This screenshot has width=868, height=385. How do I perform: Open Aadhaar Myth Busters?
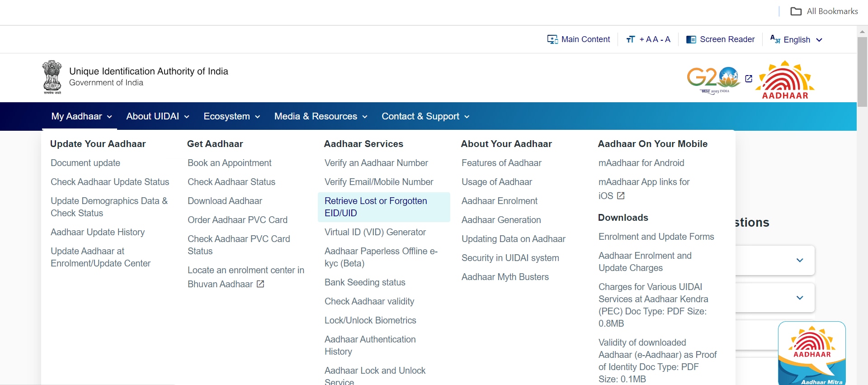pos(505,277)
